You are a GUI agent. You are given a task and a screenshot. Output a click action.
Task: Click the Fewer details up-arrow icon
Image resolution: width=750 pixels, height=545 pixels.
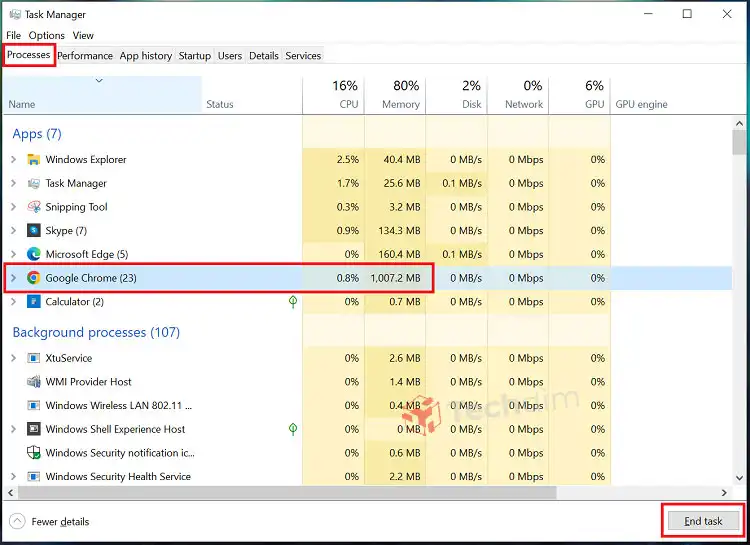pyautogui.click(x=17, y=521)
